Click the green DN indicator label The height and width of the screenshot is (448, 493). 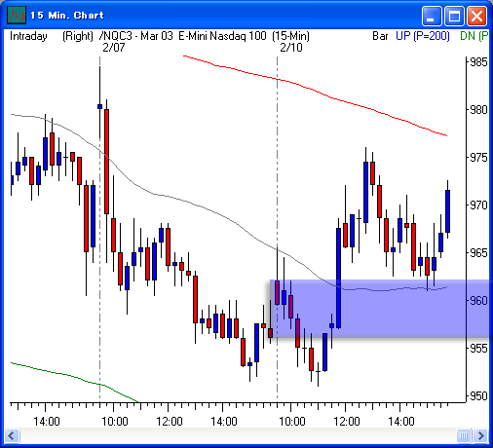(x=474, y=36)
